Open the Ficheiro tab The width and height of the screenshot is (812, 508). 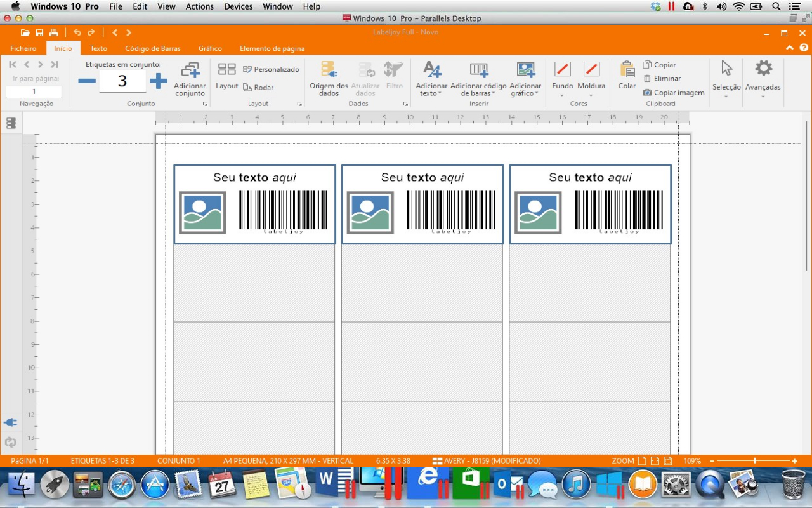click(x=23, y=48)
